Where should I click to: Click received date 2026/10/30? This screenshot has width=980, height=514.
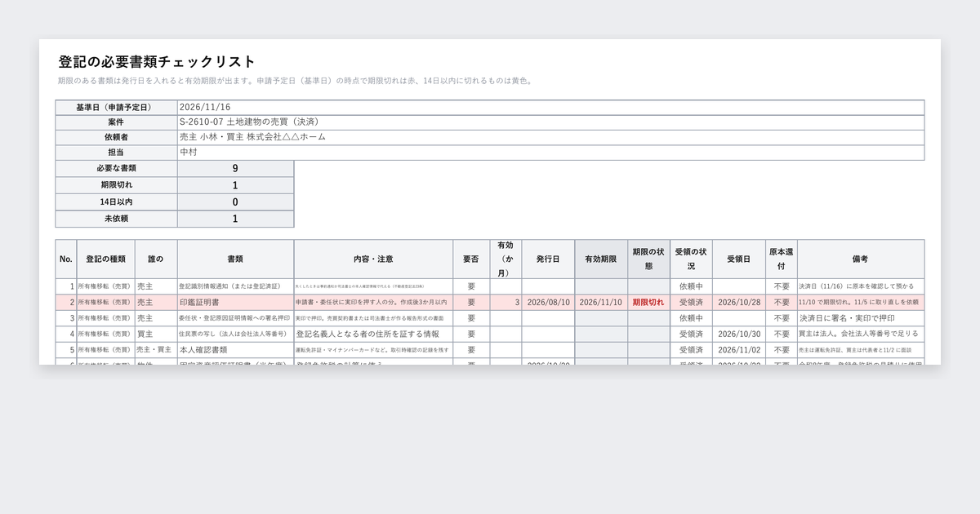(739, 334)
